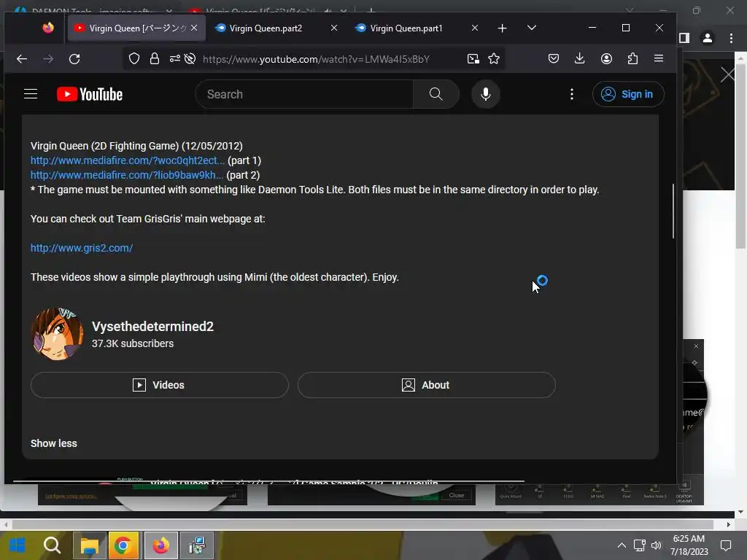Reload the YouTube page
The height and width of the screenshot is (560, 747).
pos(74,59)
